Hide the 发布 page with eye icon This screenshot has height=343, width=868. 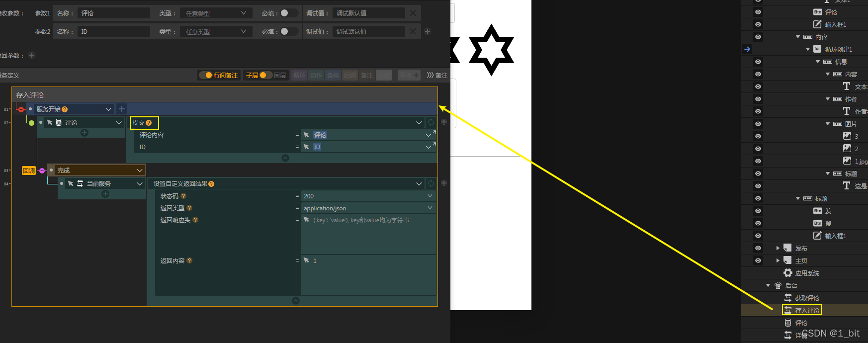pyautogui.click(x=758, y=248)
